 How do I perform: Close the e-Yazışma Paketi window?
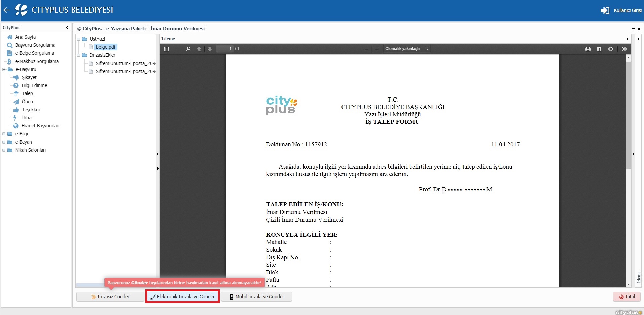click(639, 29)
